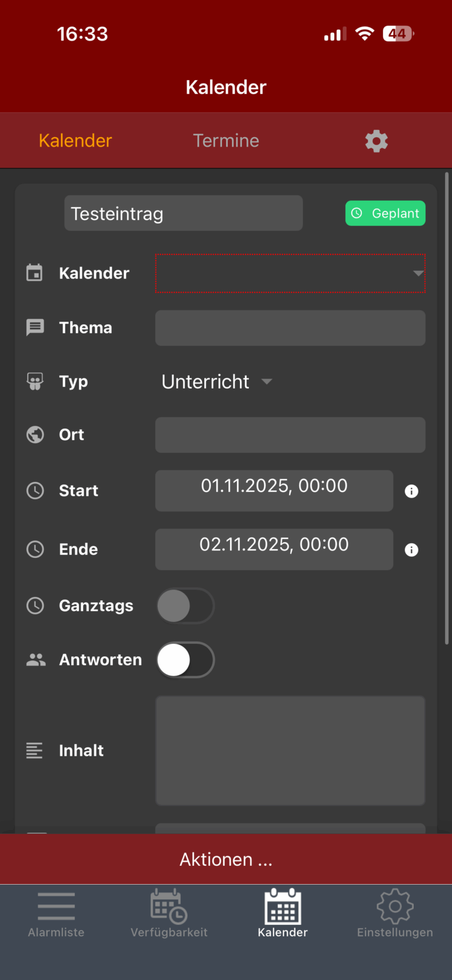452x980 pixels.
Task: Expand the Typ dropdown showing Unterricht
Action: point(217,381)
